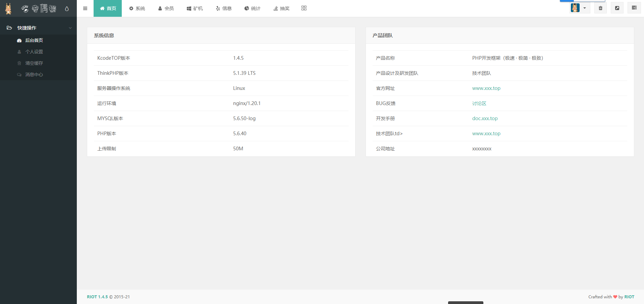The image size is (644, 304).
Task: Open the 首页 home tab
Action: coord(108,8)
